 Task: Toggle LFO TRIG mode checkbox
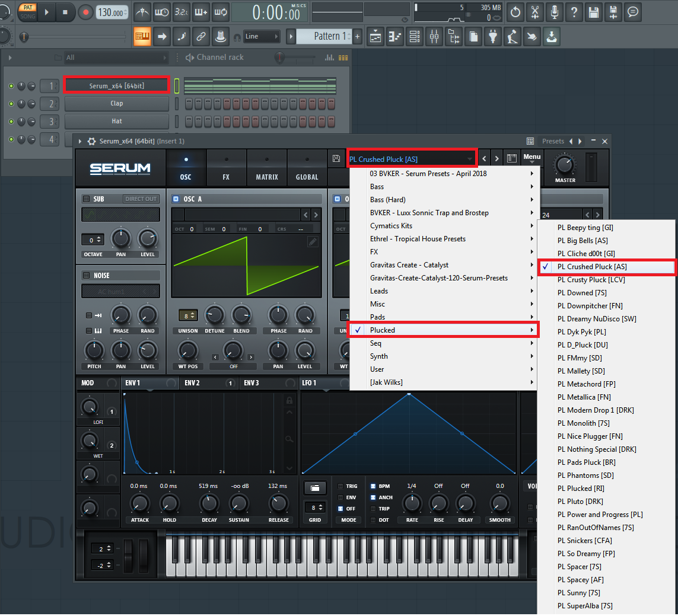(x=340, y=486)
